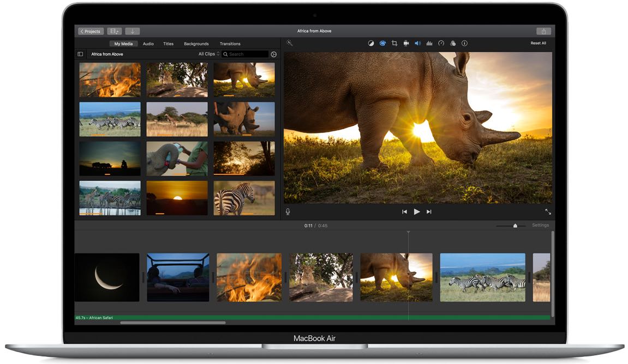The height and width of the screenshot is (364, 628).
Task: Open the Transitions tab
Action: (x=230, y=44)
